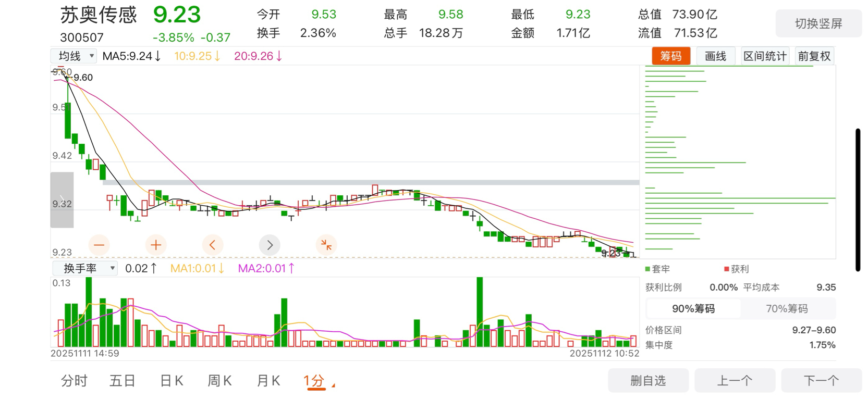
Task: Go to next stock with 下一个
Action: [x=821, y=381]
